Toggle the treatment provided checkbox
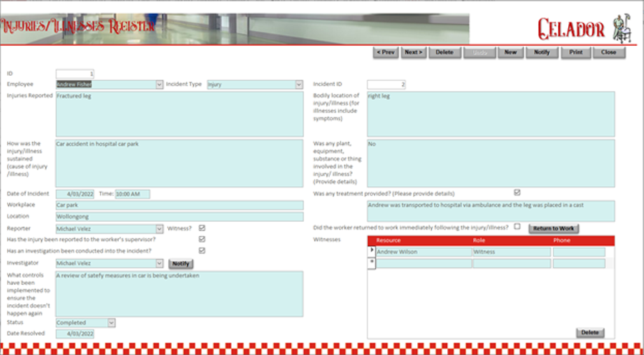Image resolution: width=644 pixels, height=355 pixels. pyautogui.click(x=517, y=192)
